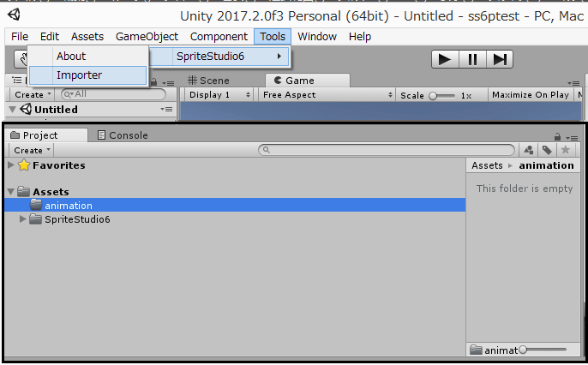Screen dimensions: 588x365
Task: Expand the Favorites tree node
Action: [x=11, y=165]
